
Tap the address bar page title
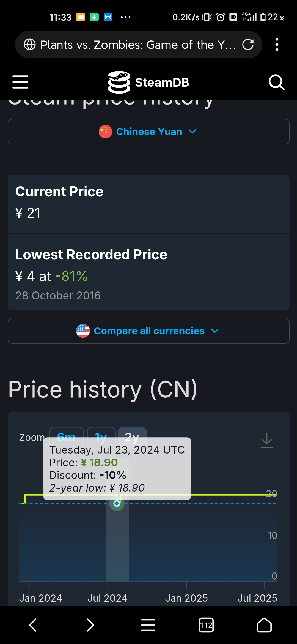(x=138, y=45)
